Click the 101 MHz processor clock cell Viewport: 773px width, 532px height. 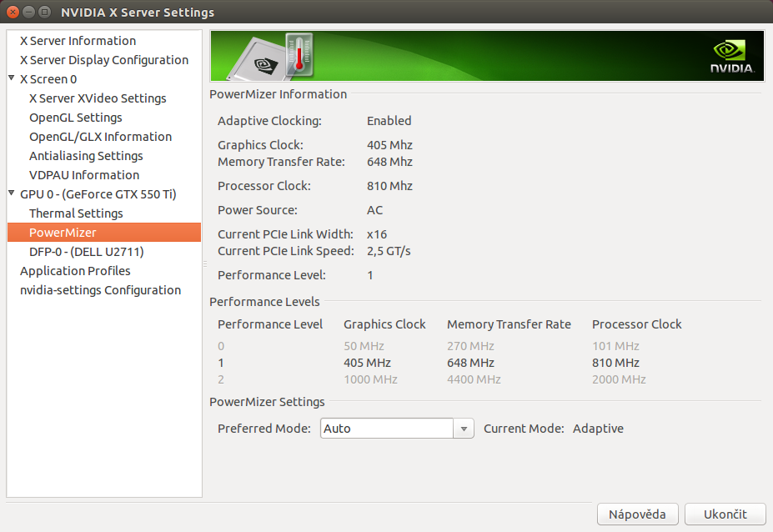click(x=615, y=346)
